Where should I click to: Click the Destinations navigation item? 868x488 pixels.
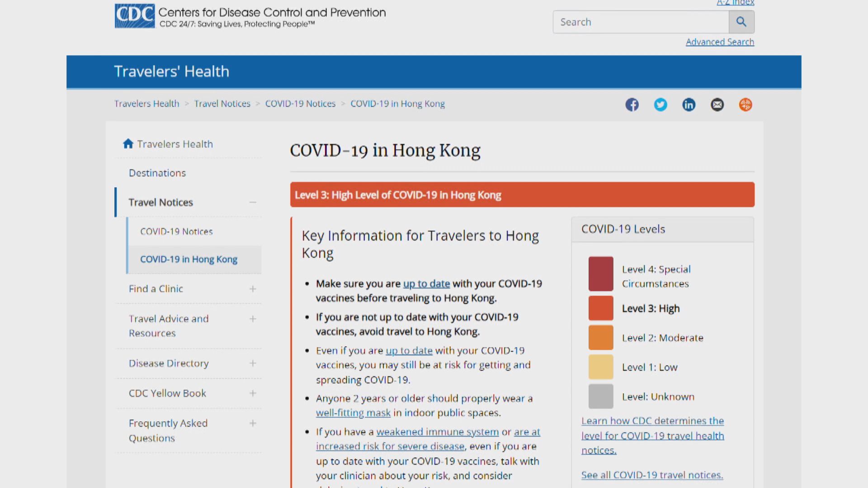point(157,173)
